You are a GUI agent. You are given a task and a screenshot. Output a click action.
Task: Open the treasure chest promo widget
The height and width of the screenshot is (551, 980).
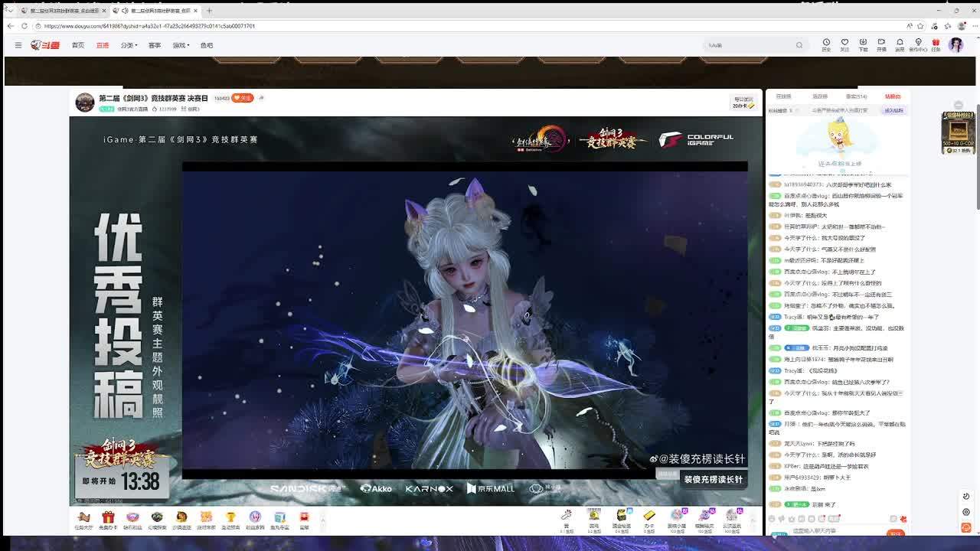[x=958, y=132]
